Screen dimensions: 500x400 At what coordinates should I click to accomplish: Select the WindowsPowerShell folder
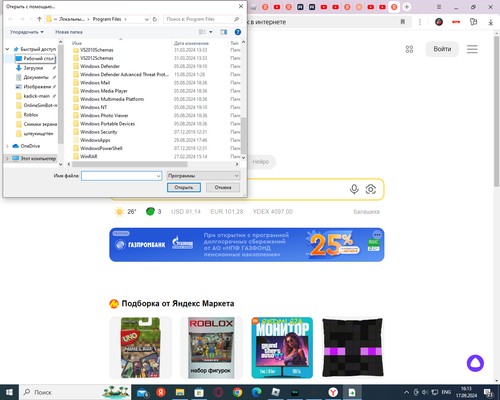(x=101, y=148)
